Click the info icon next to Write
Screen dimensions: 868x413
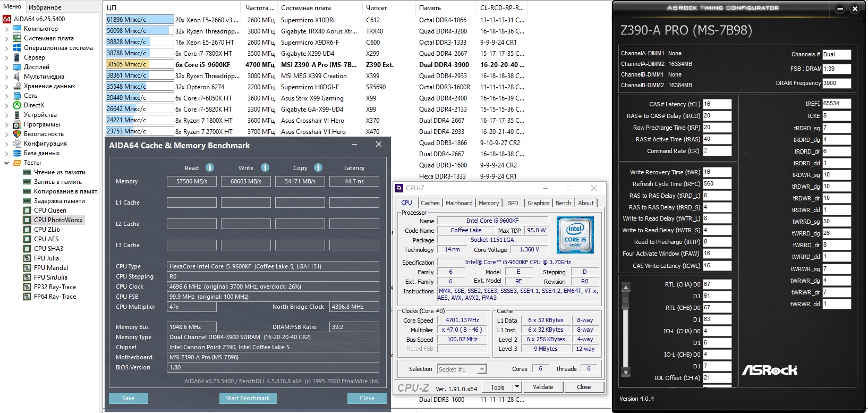pyautogui.click(x=265, y=167)
